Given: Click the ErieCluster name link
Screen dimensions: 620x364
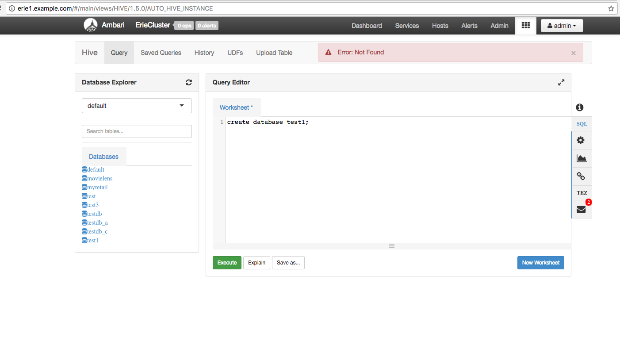Looking at the screenshot, I should click(x=153, y=25).
